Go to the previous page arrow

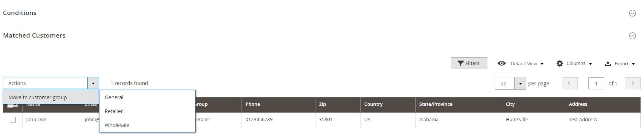point(569,83)
